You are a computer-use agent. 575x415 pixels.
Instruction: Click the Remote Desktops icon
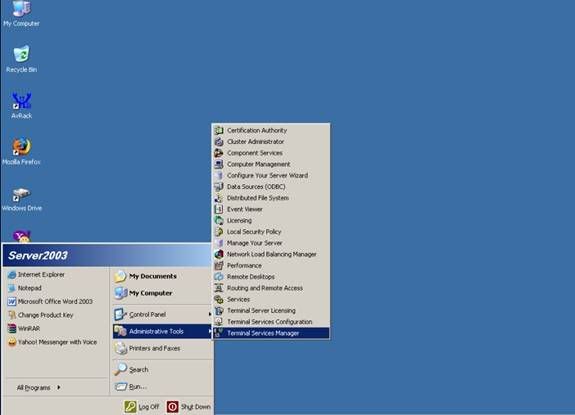[x=219, y=277]
